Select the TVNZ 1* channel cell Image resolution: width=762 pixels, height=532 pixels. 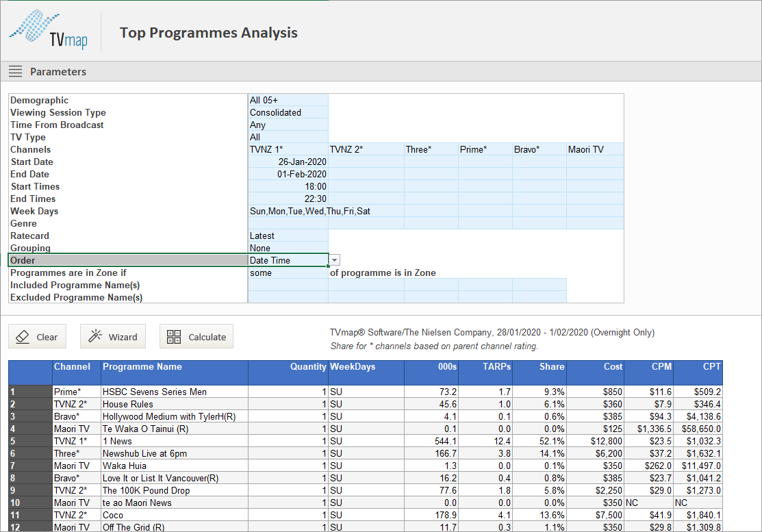tap(288, 149)
